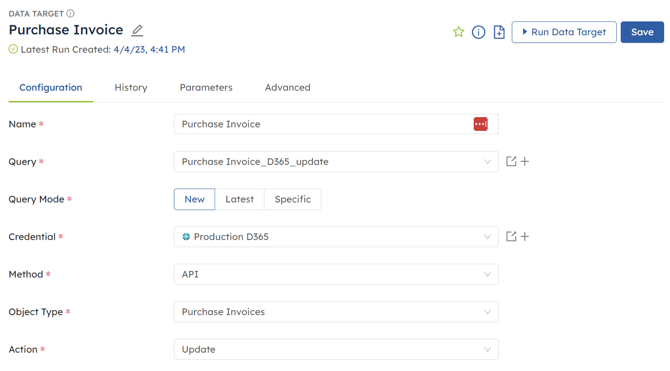This screenshot has width=670, height=371.
Task: Open the circled info icon near star
Action: 479,32
